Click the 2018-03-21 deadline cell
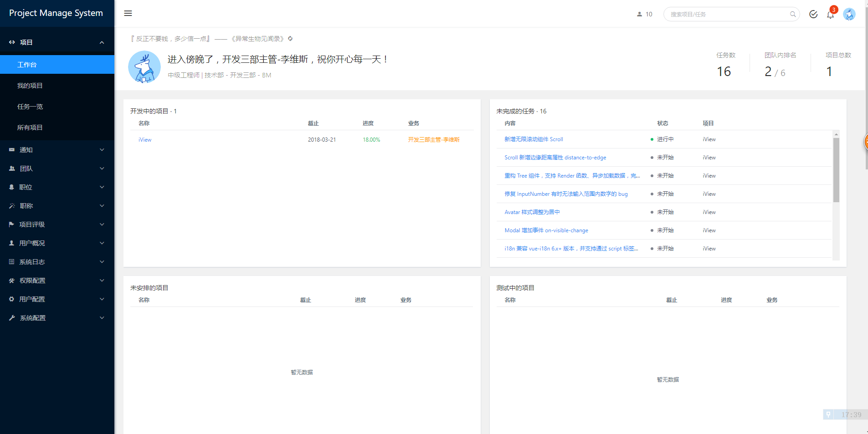The height and width of the screenshot is (434, 868). pos(322,140)
